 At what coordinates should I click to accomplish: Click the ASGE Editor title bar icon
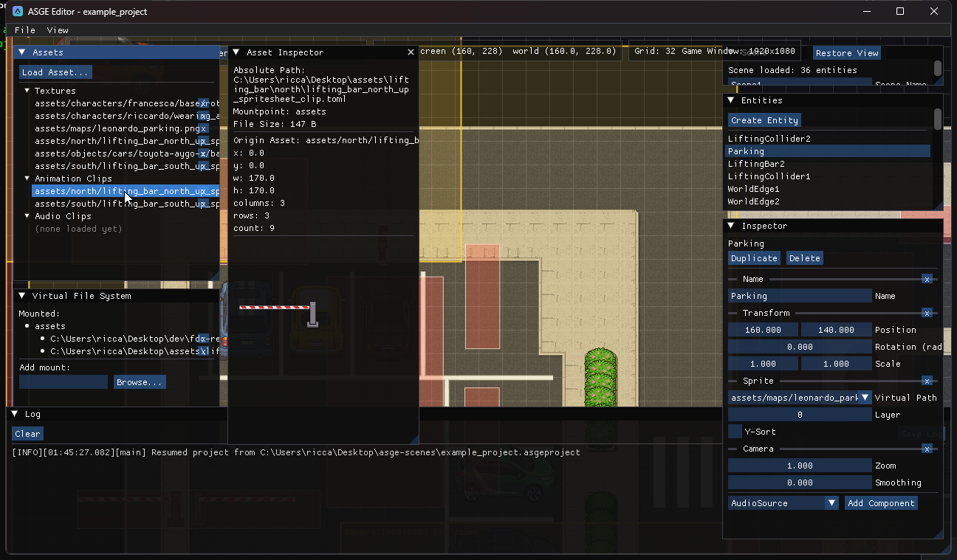(x=18, y=11)
